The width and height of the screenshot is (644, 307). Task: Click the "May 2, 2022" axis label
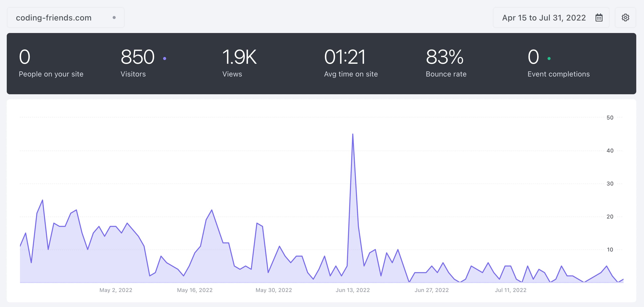tap(116, 290)
